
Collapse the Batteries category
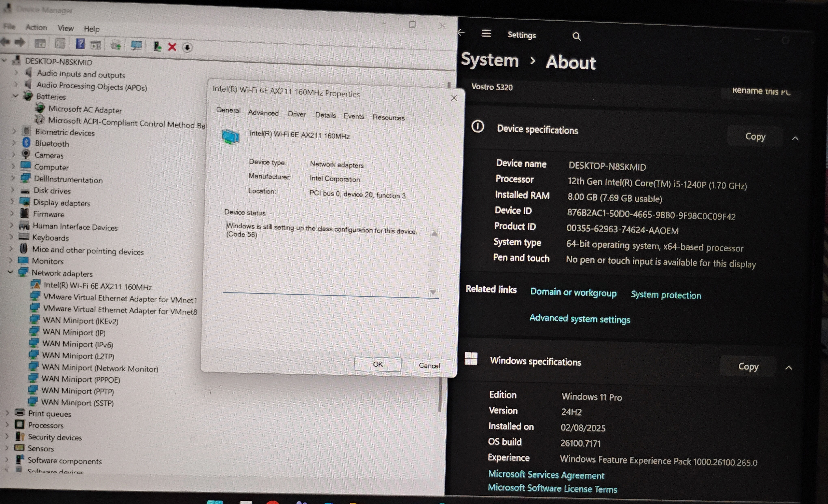(x=16, y=96)
